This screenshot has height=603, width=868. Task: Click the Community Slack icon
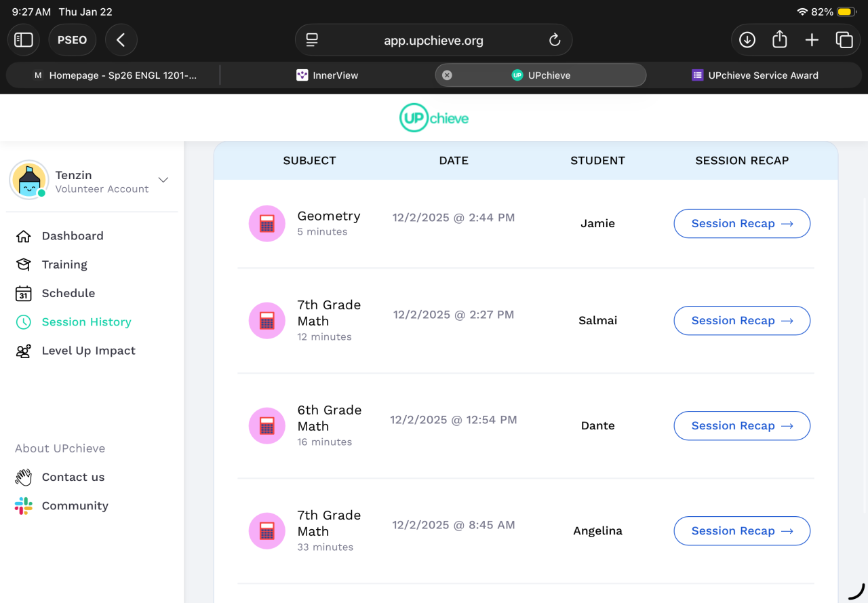(x=24, y=506)
